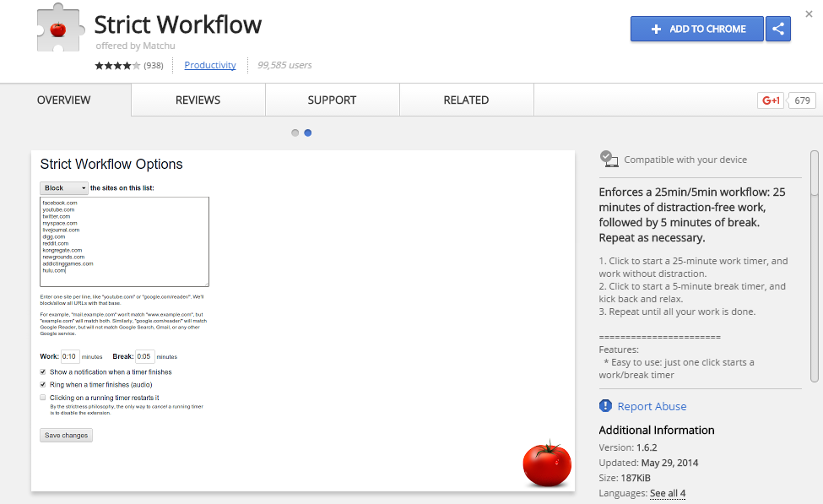Click the star rating icons
Image resolution: width=823 pixels, height=504 pixels.
coord(117,66)
